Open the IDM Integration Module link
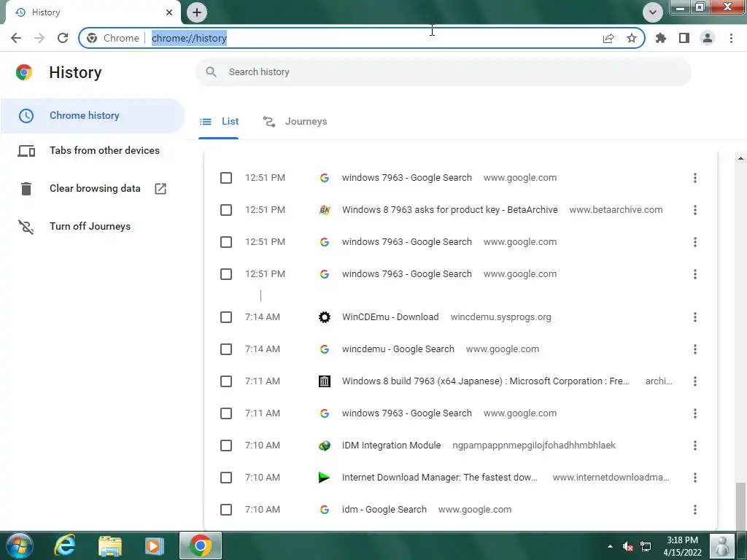This screenshot has height=560, width=747. point(391,446)
